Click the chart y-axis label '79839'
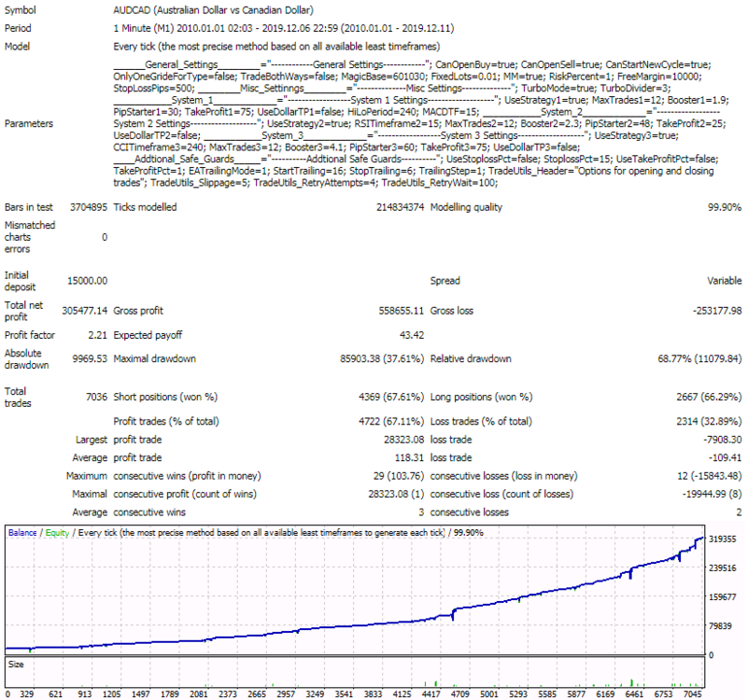Screen dimensions: 748x700 720,626
